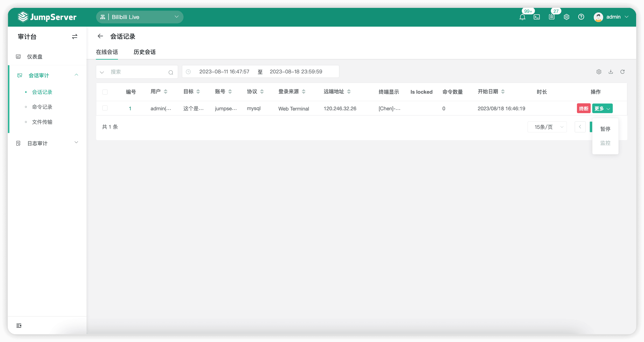
Task: Switch console view with swap arrows icon
Action: click(x=74, y=37)
